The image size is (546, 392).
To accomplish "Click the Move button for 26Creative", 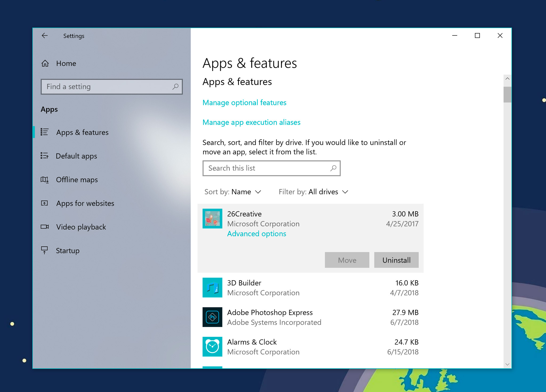I will (x=347, y=260).
